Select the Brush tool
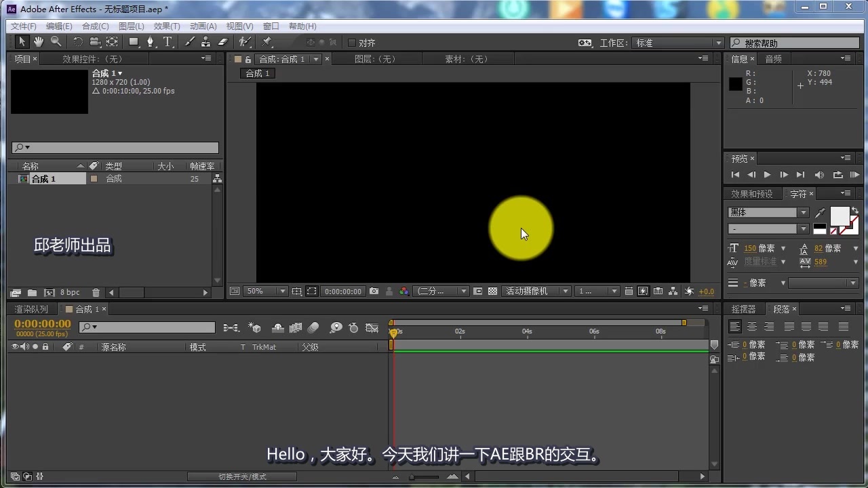The image size is (868, 488). pyautogui.click(x=189, y=42)
